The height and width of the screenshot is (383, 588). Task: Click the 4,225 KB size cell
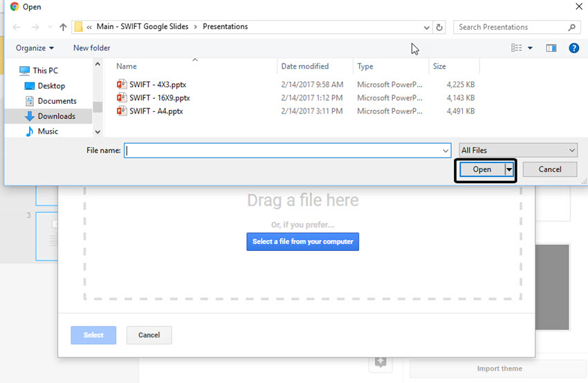pos(461,85)
